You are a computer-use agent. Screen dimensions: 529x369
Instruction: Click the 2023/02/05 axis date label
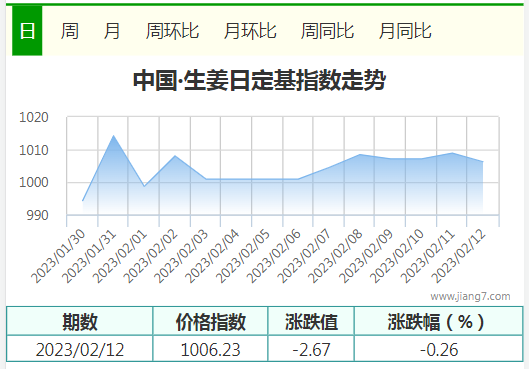click(x=243, y=256)
